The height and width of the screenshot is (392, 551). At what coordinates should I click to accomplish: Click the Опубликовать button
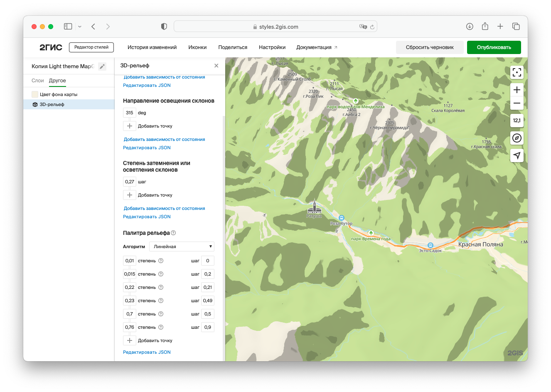pos(494,47)
